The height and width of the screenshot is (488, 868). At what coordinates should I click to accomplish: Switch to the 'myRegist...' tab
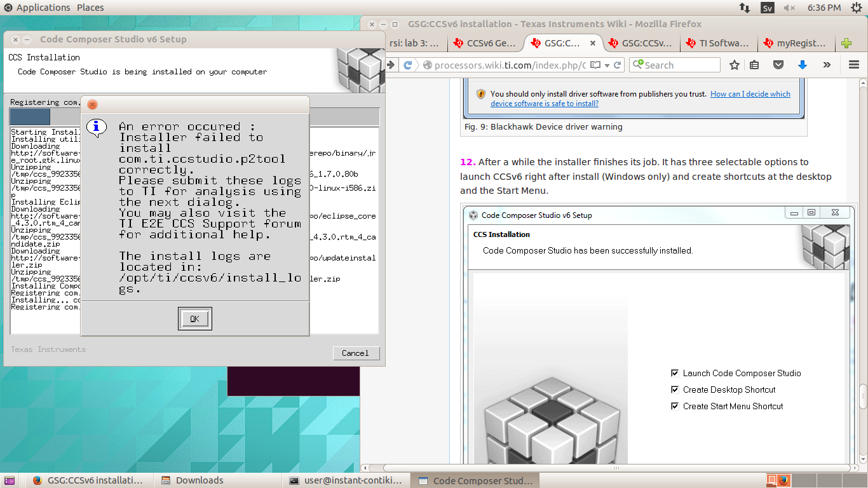(x=796, y=44)
